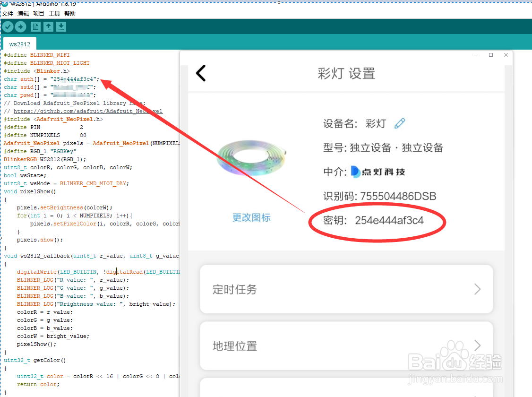Screen dimensions: 532x397
Task: Open the 文件 menu
Action: coord(8,14)
